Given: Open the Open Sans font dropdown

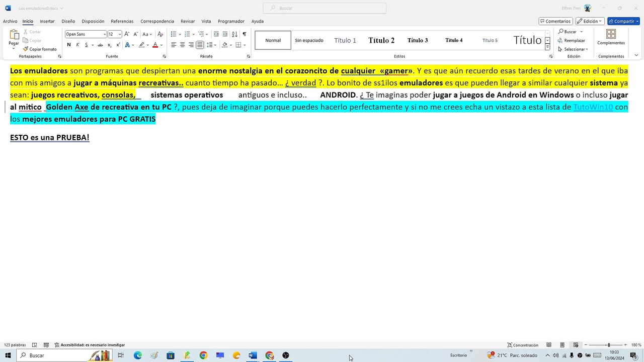Looking at the screenshot, I should (105, 34).
